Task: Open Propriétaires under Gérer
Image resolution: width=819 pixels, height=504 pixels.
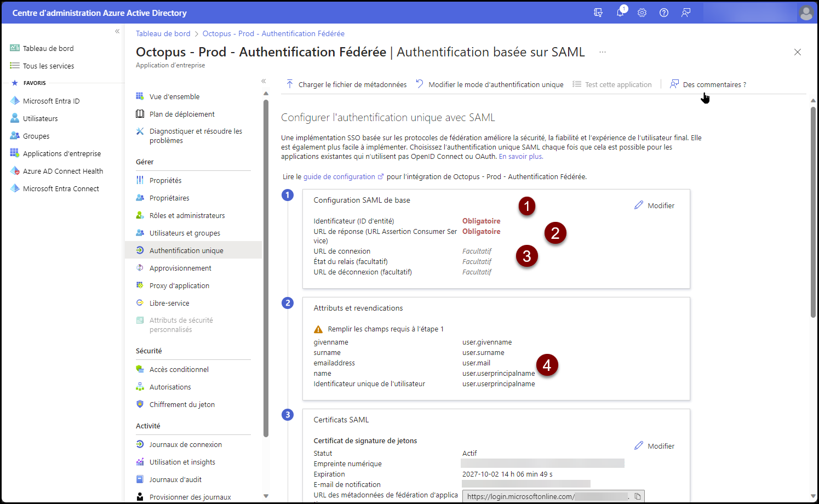Action: coord(163,198)
